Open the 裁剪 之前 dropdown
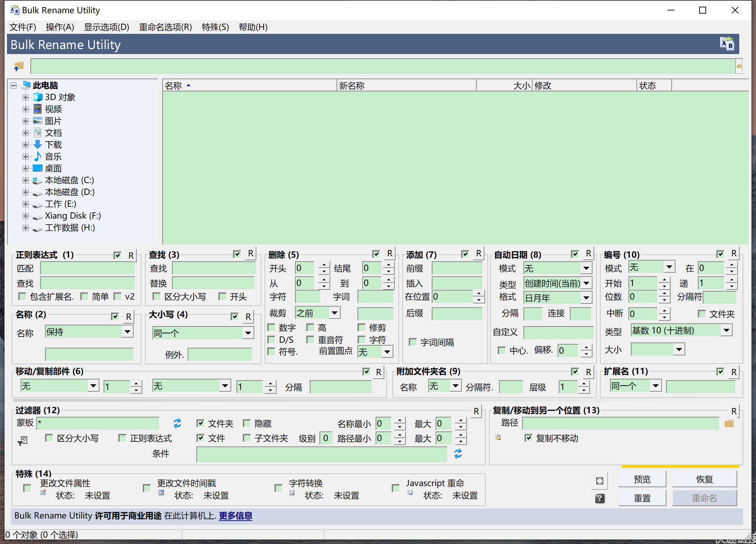The width and height of the screenshot is (756, 544). 334,313
